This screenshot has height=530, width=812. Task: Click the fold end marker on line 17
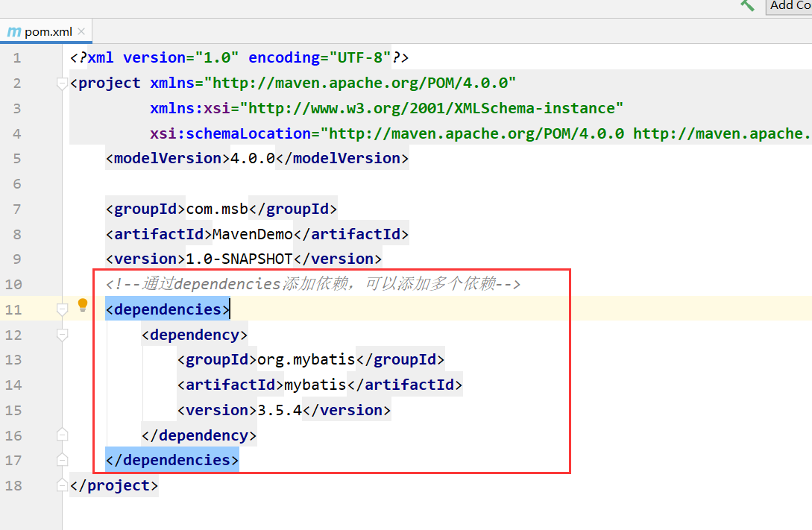(62, 460)
